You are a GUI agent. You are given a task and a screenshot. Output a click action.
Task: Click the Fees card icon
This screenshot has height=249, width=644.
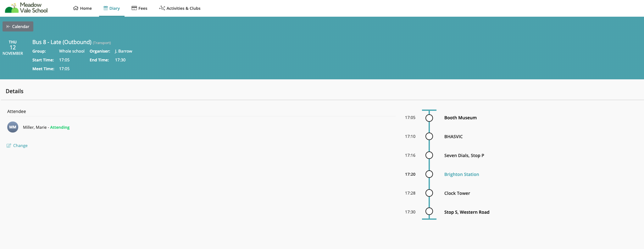click(x=134, y=8)
